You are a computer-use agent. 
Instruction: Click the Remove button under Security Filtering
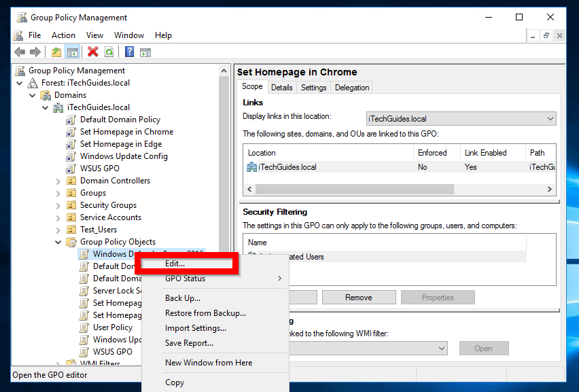pos(358,298)
